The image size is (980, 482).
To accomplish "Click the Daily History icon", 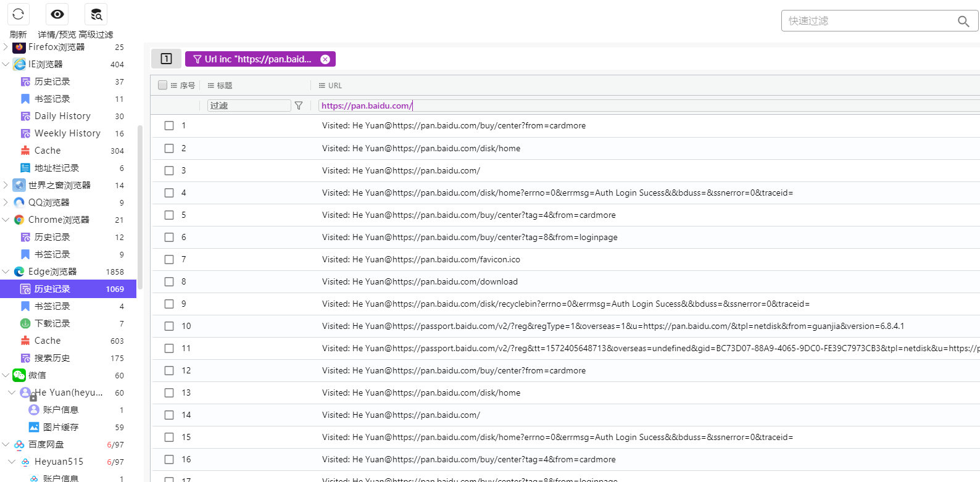I will (25, 116).
